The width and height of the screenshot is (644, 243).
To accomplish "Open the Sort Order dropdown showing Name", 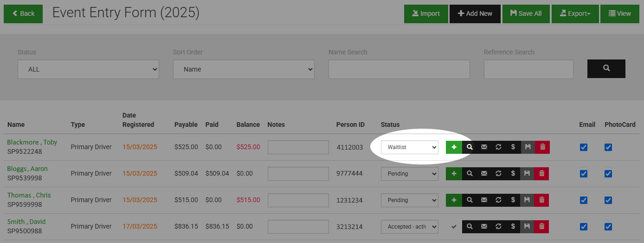I will point(244,69).
